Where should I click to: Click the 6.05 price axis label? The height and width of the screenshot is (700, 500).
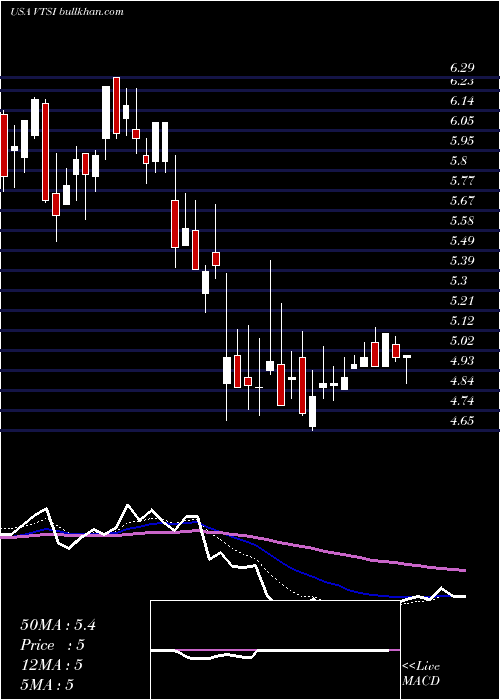(462, 121)
